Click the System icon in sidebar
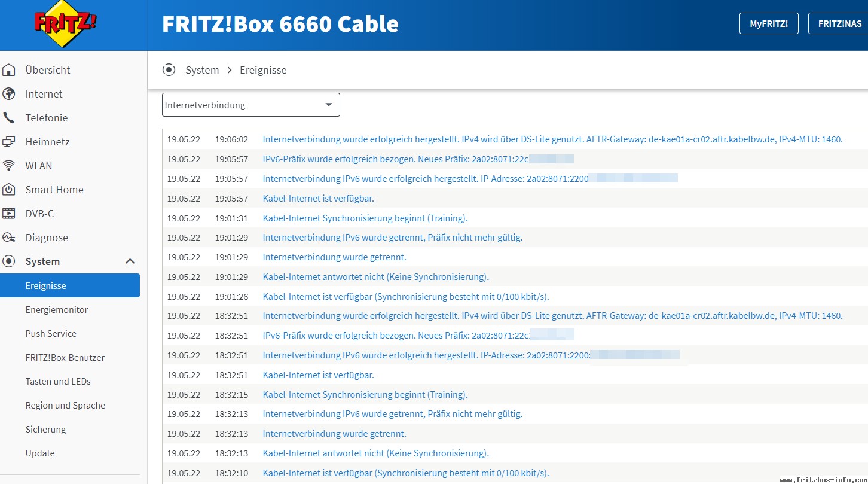The width and height of the screenshot is (868, 484). coord(9,261)
